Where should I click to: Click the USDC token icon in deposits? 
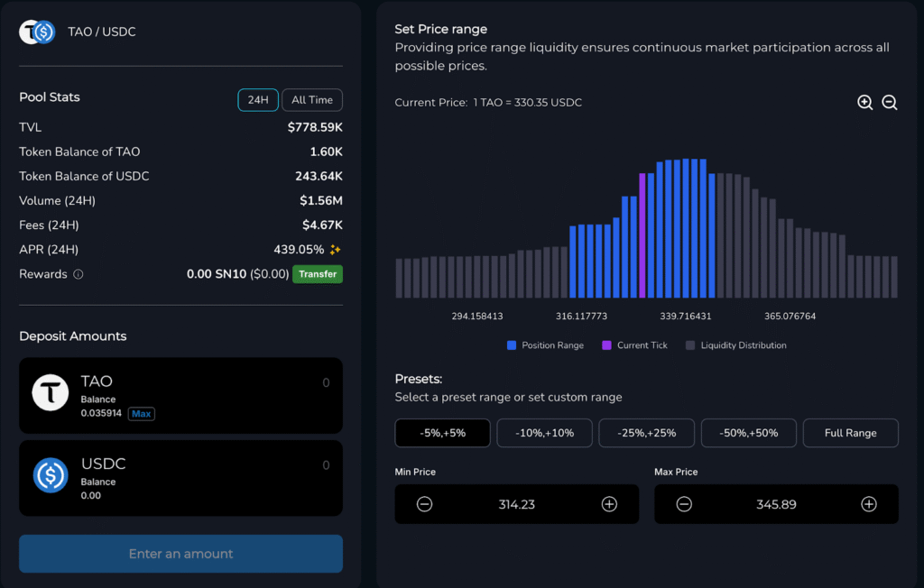coord(51,475)
